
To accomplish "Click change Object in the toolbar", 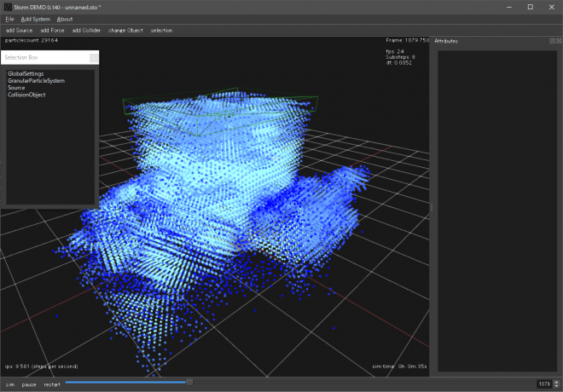I will coord(125,31).
